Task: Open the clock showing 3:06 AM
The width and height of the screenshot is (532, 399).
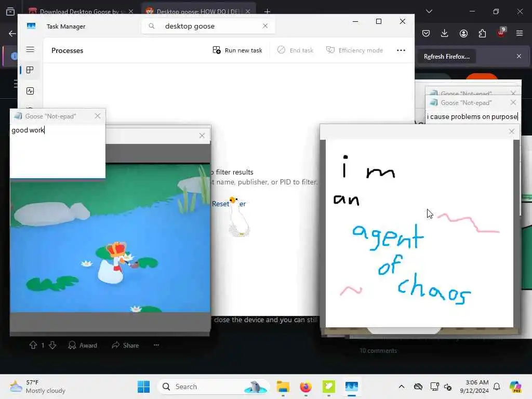Action: coord(474,387)
